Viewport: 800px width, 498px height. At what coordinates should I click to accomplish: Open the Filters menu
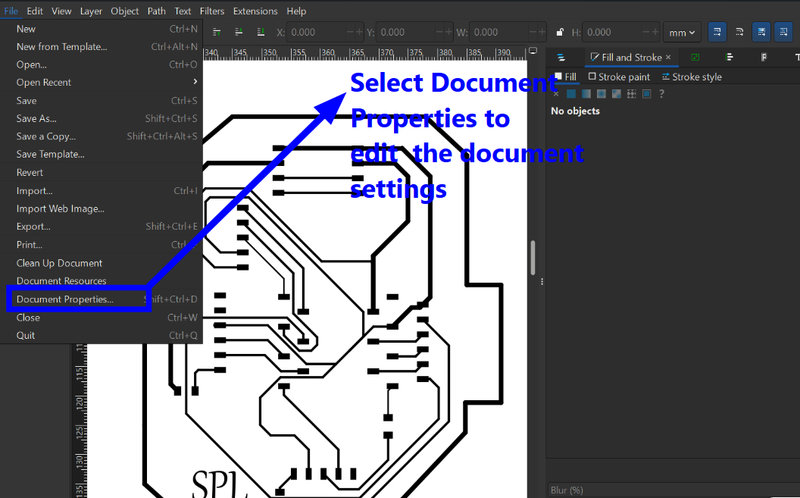point(212,11)
